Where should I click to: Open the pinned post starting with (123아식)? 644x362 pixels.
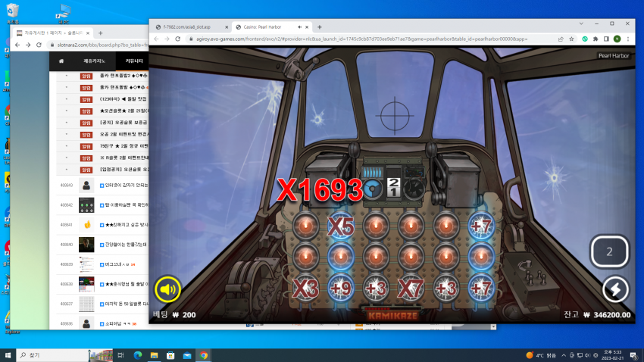(x=123, y=99)
